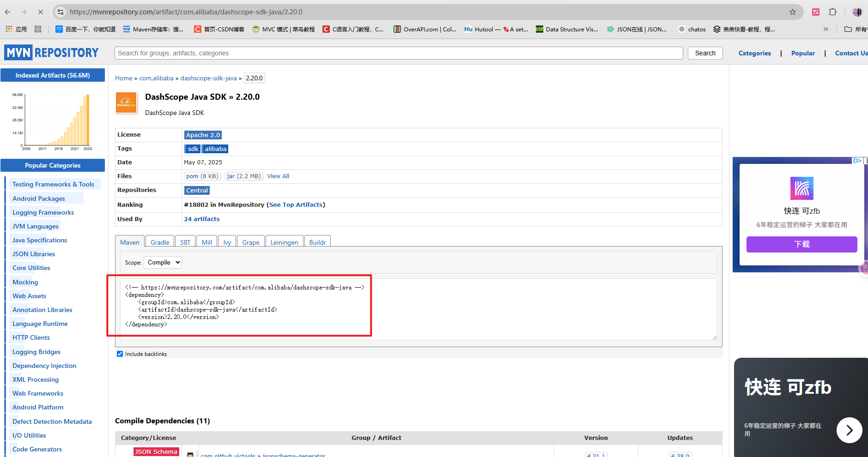Open the Categories header link
The image size is (868, 457).
click(x=754, y=53)
